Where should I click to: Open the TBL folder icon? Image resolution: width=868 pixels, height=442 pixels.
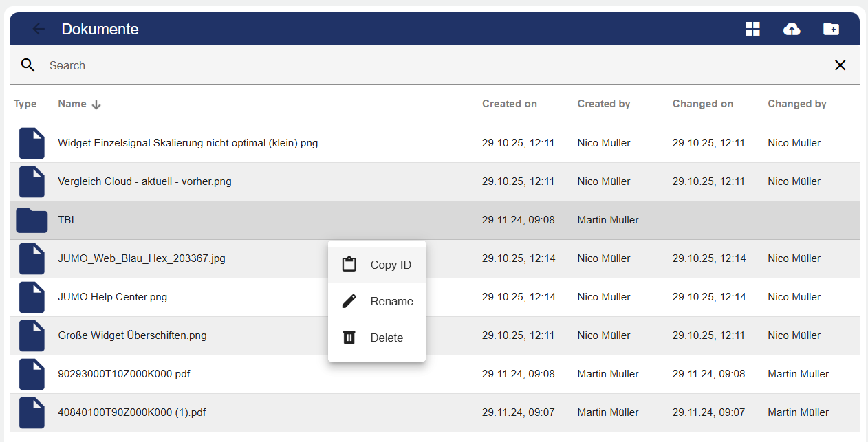pyautogui.click(x=32, y=220)
